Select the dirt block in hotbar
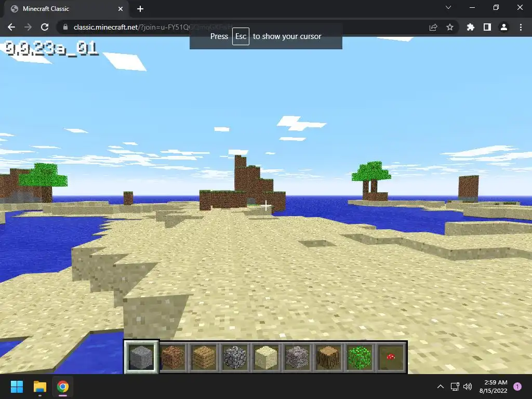The height and width of the screenshot is (399, 532). click(x=172, y=357)
